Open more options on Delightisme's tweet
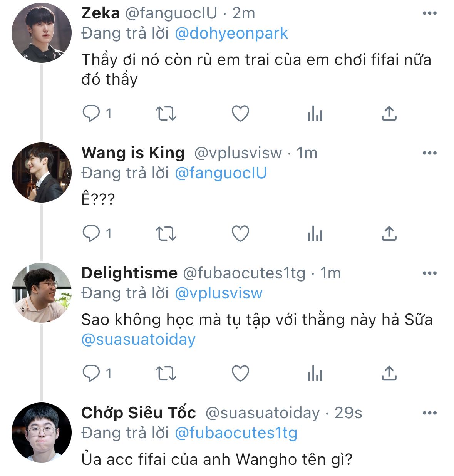Image resolution: width=454 pixels, height=476 pixels. (x=429, y=273)
